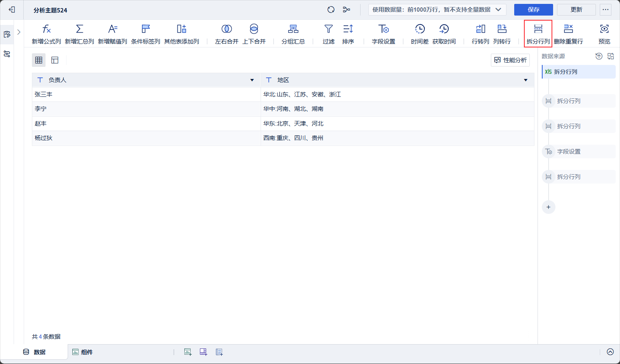Click cell 华东:北京、天津、河北
This screenshot has height=364, width=620.
397,124
